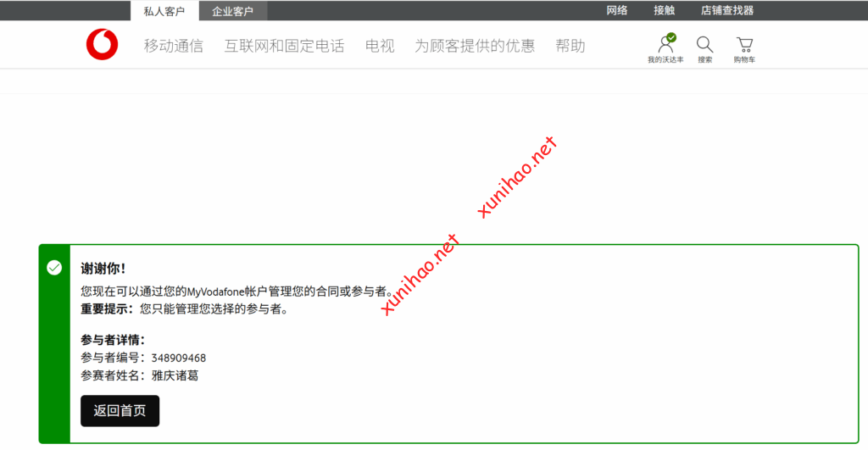
Task: Open the 购物车 shopping cart icon
Action: (744, 45)
